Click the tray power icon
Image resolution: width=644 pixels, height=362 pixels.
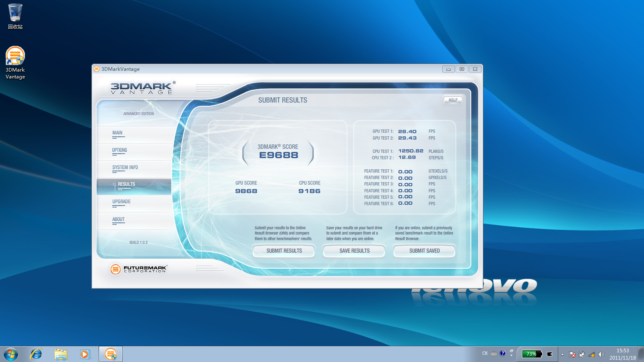[x=582, y=354]
